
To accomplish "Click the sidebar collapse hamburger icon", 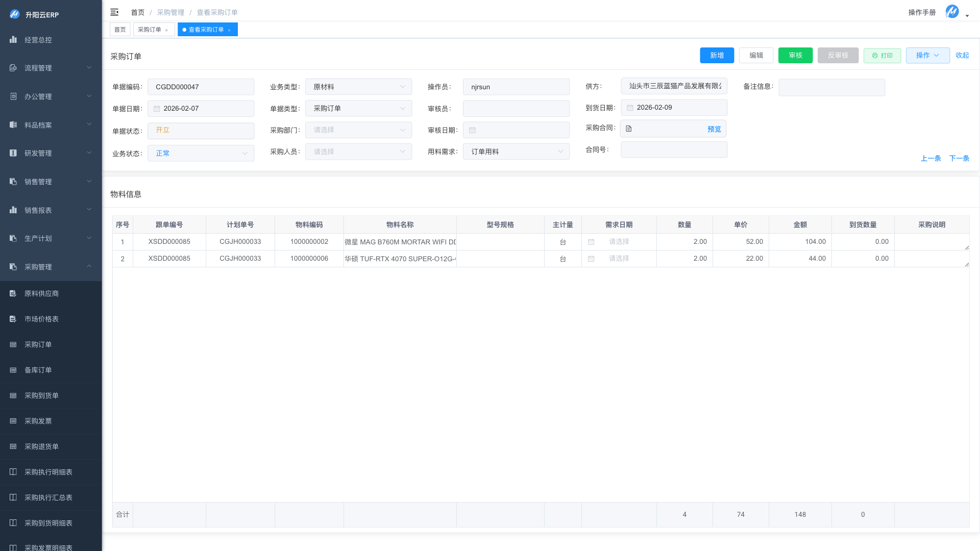I will pos(114,12).
